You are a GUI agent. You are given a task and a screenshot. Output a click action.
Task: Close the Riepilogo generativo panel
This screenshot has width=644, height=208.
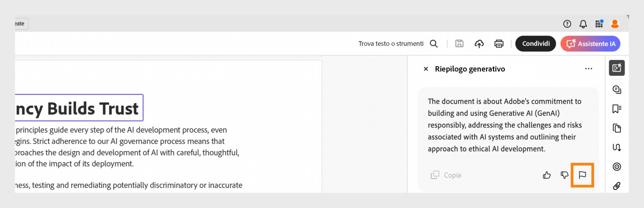click(x=426, y=69)
